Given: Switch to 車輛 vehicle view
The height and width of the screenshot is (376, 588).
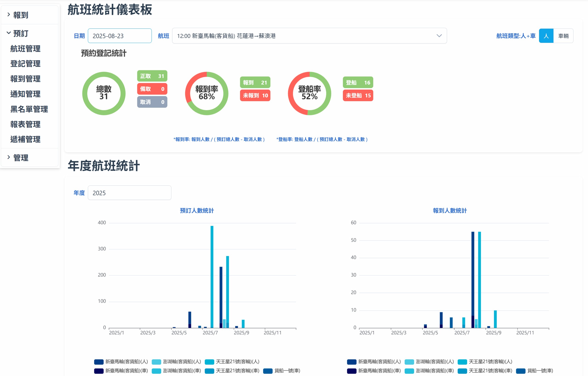Looking at the screenshot, I should [563, 36].
